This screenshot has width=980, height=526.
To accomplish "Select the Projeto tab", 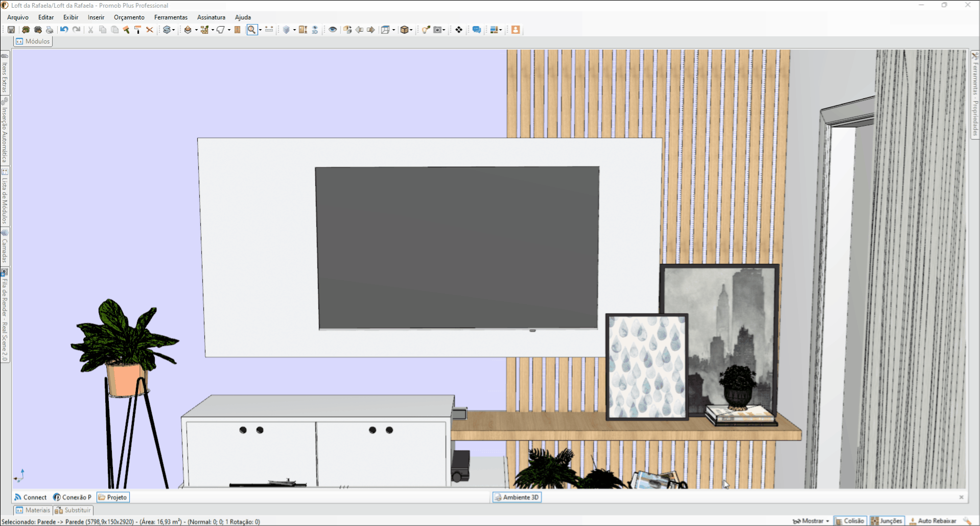I will [113, 497].
